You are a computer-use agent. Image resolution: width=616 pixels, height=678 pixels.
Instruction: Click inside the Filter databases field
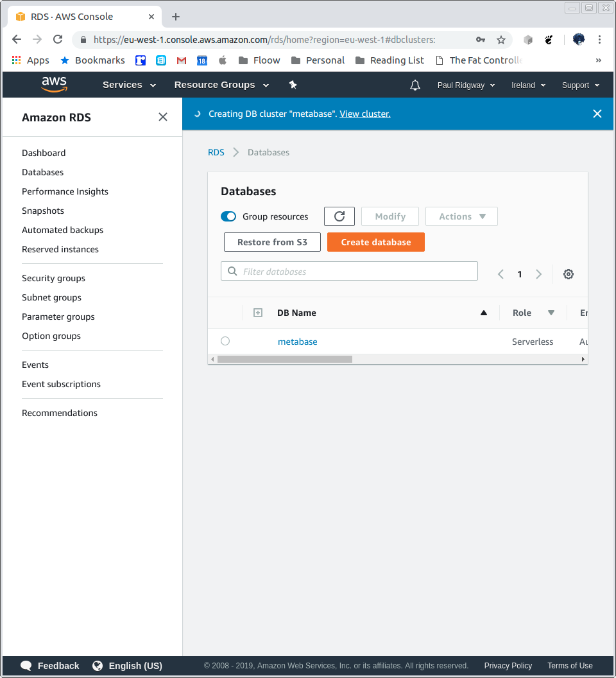pyautogui.click(x=349, y=271)
